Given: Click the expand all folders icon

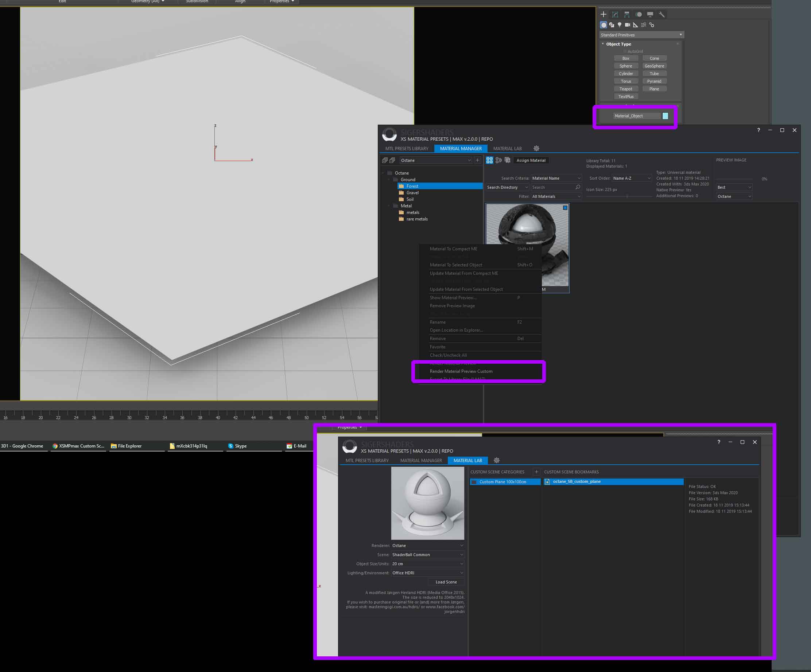Looking at the screenshot, I should 385,160.
